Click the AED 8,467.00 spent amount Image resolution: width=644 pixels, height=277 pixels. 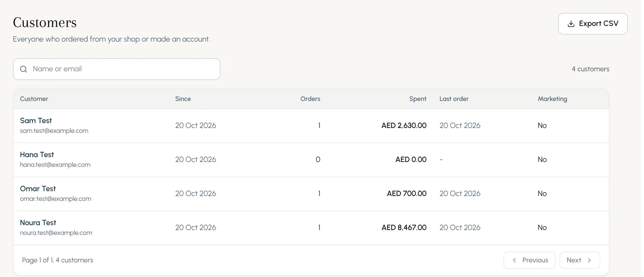(x=404, y=228)
